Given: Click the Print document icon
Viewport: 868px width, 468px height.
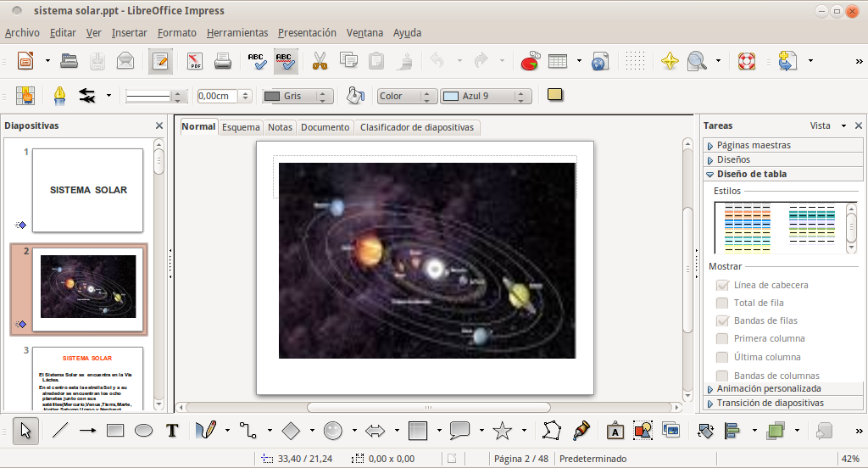Looking at the screenshot, I should click(x=223, y=61).
